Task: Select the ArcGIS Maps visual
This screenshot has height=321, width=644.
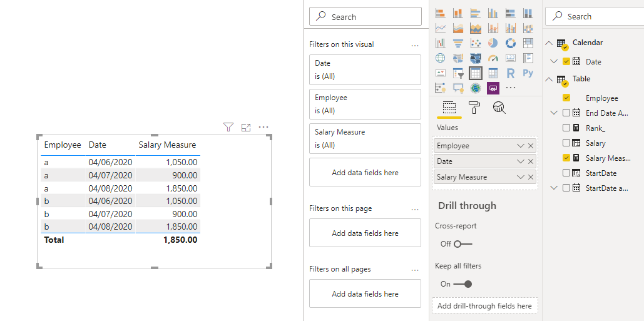Action: point(476,88)
